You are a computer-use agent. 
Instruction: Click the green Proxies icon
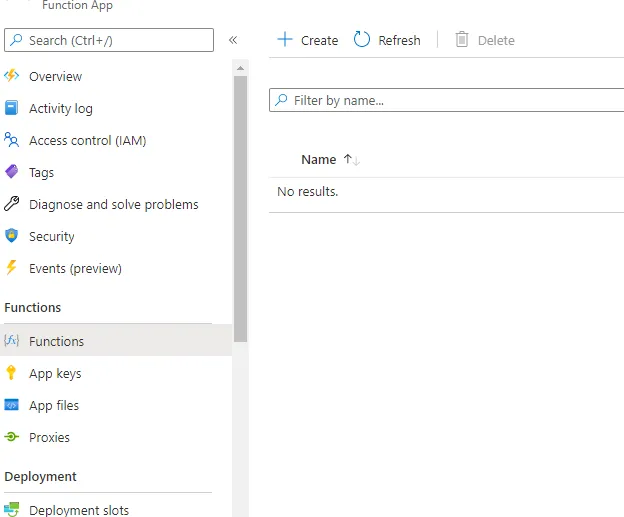pyautogui.click(x=12, y=437)
